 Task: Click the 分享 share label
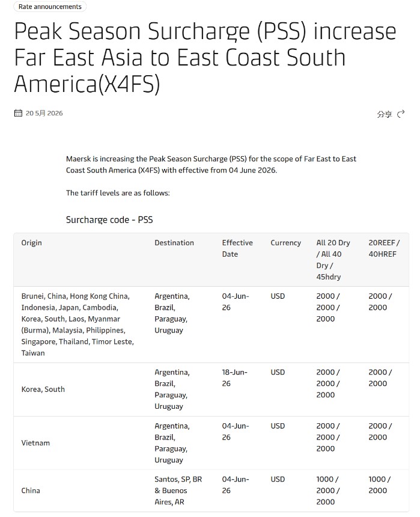[385, 114]
